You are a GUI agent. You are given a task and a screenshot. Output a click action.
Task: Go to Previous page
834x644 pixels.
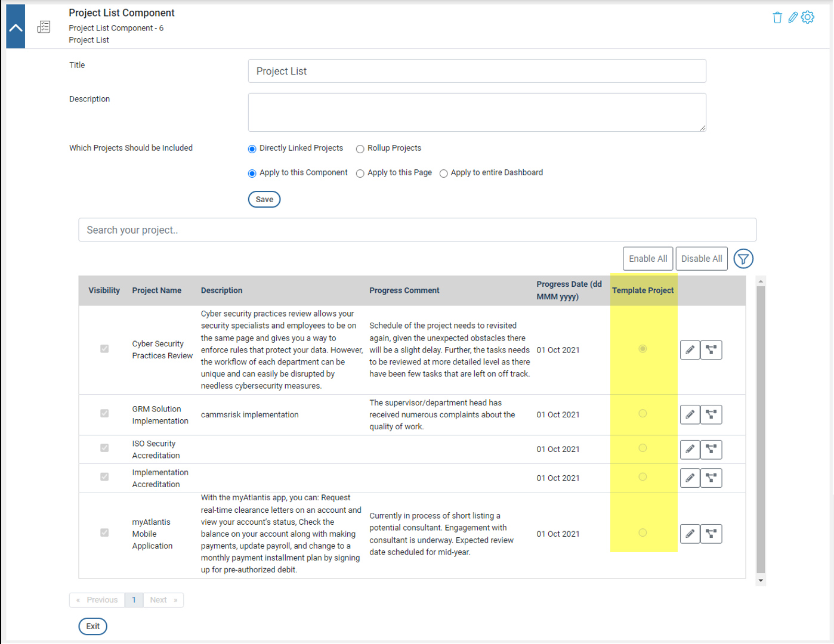point(97,600)
